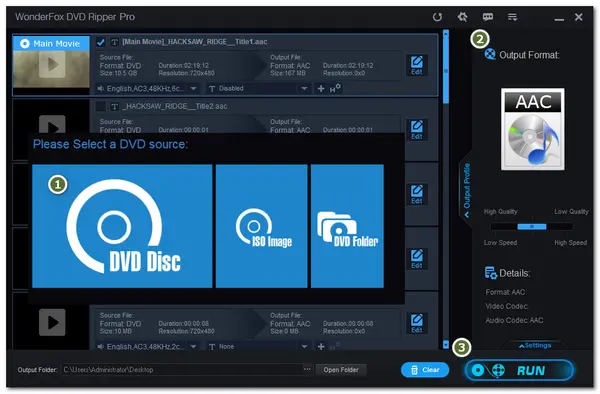Screen dimensions: 600x394
Task: Play the Main Movie thumbnail preview
Action: 52,64
